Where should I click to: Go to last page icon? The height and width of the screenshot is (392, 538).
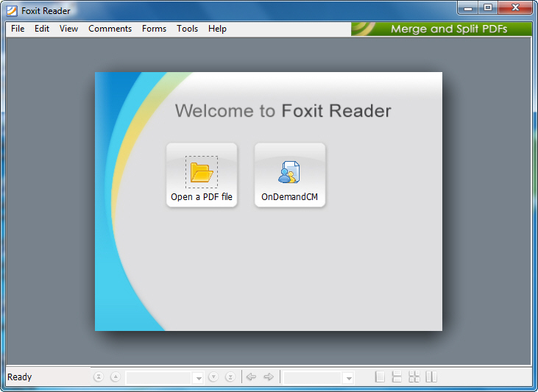[x=230, y=377]
